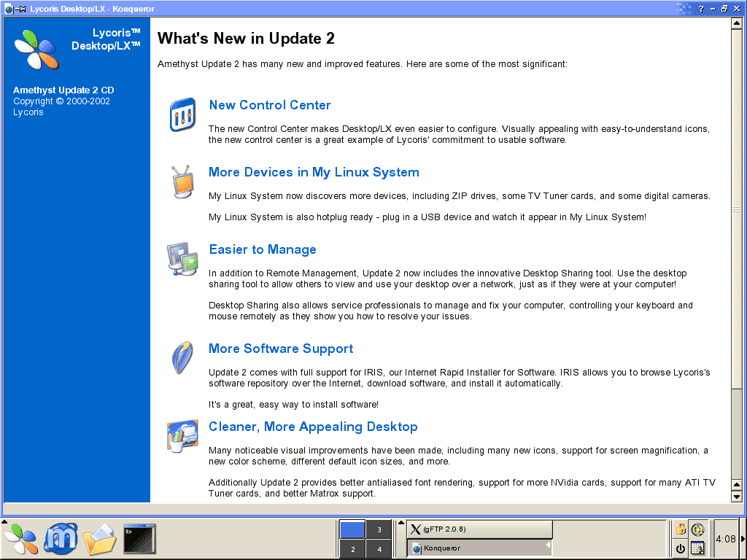Click the lock screen icon in tray

pos(681,529)
